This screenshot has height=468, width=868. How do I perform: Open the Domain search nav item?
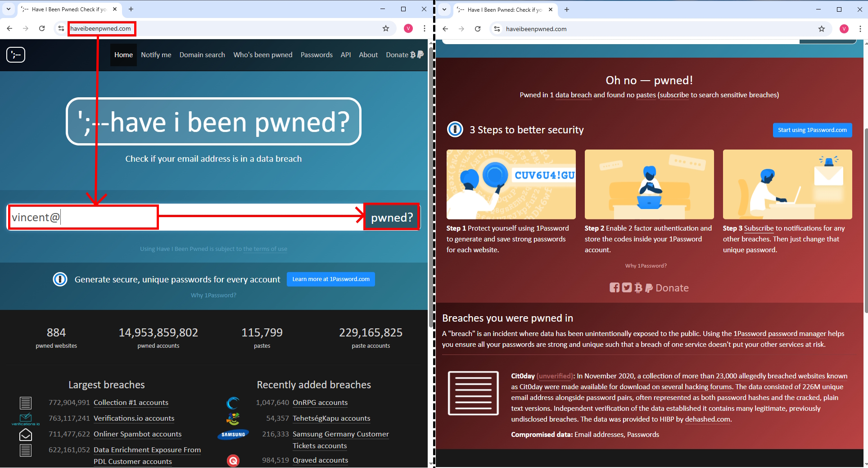(202, 55)
